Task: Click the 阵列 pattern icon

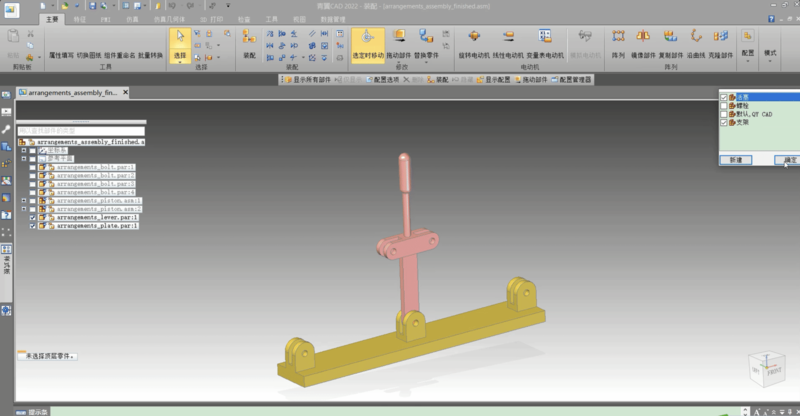Action: click(618, 42)
